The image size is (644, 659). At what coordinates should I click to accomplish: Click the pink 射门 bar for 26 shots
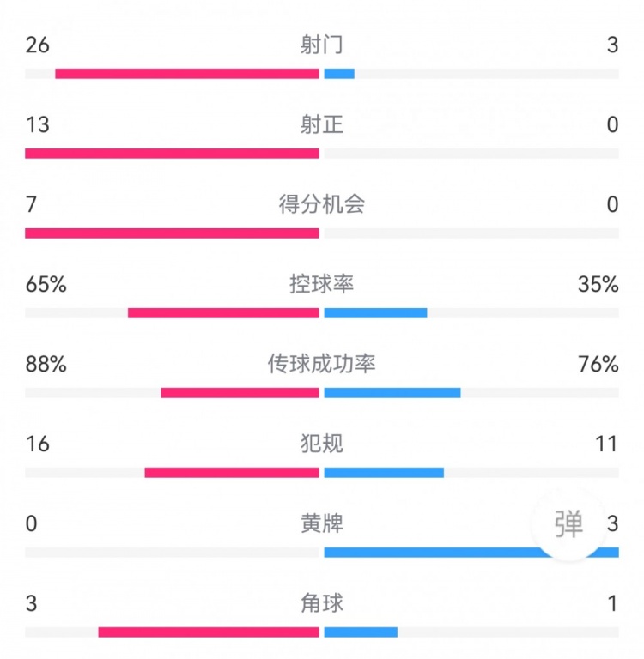(x=187, y=74)
